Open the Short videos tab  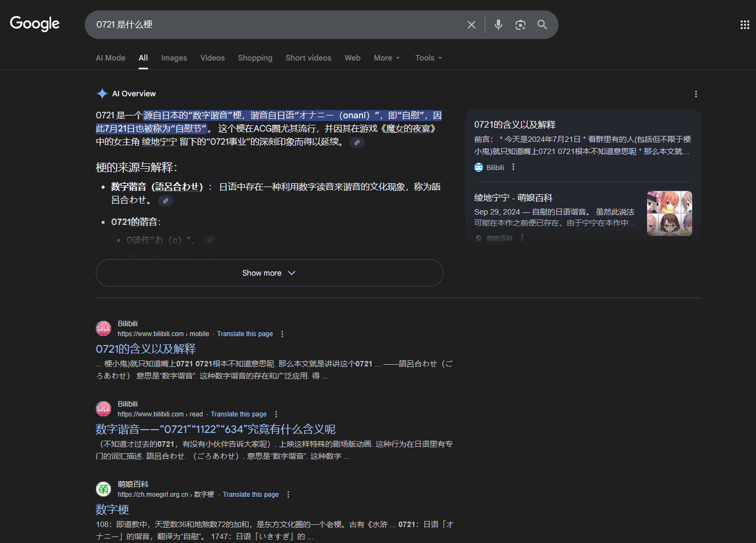(x=308, y=58)
